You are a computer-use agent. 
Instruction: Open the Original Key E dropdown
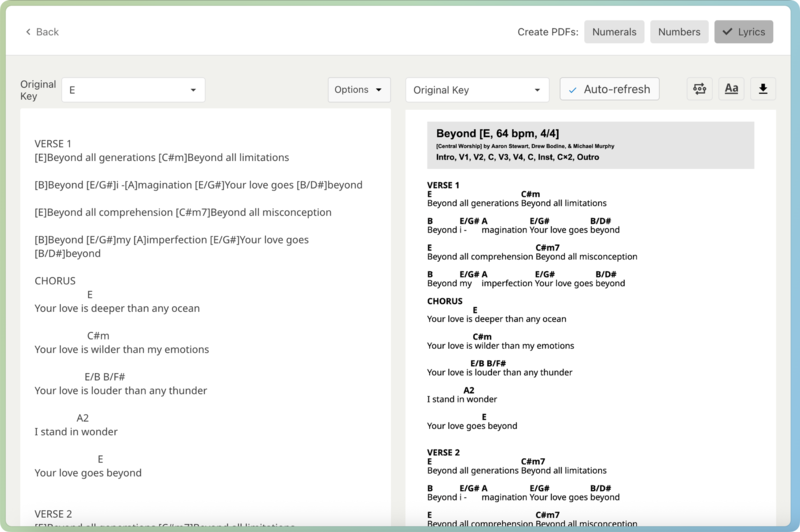point(133,90)
